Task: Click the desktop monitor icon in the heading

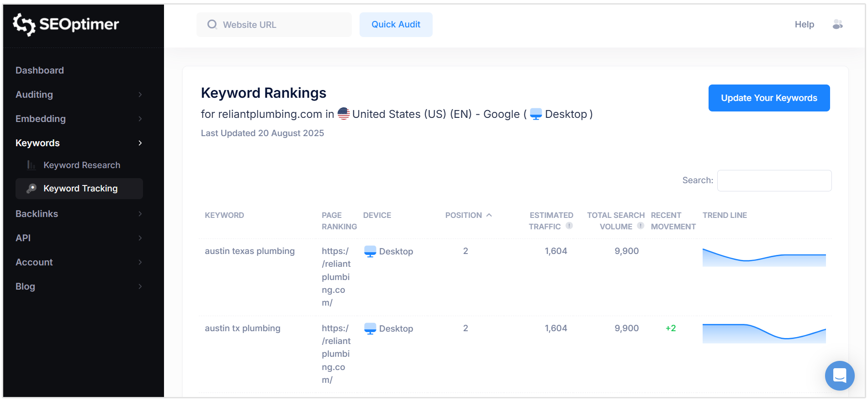Action: (x=536, y=114)
